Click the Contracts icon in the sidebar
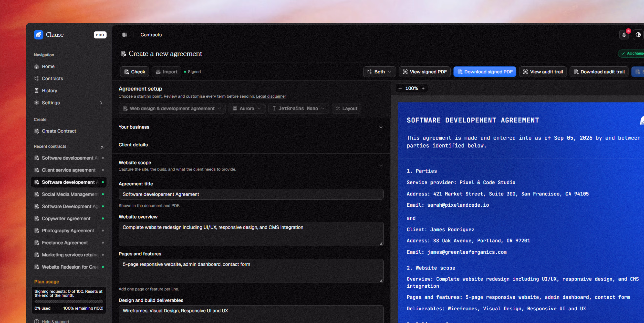This screenshot has height=323, width=644. coord(37,79)
